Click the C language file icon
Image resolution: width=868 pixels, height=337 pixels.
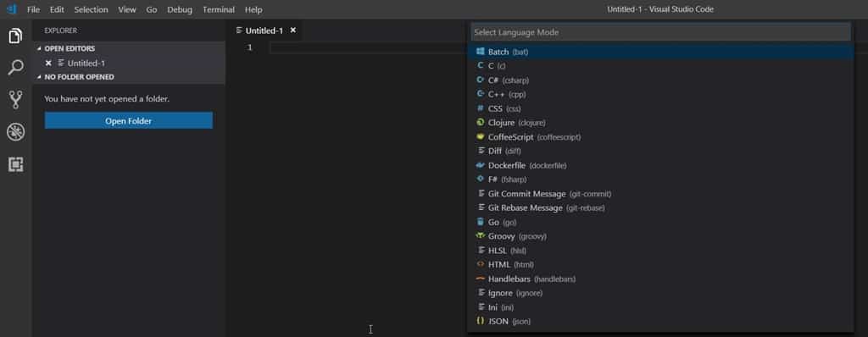480,65
